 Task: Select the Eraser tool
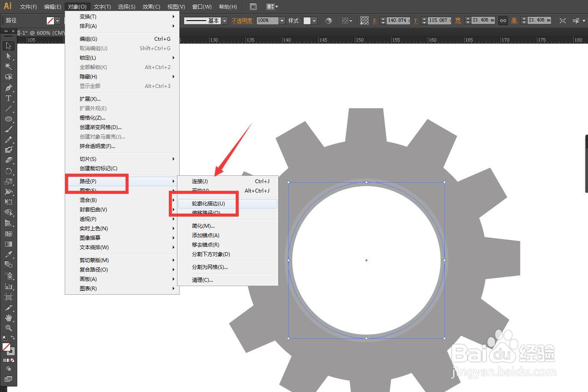tap(8, 160)
